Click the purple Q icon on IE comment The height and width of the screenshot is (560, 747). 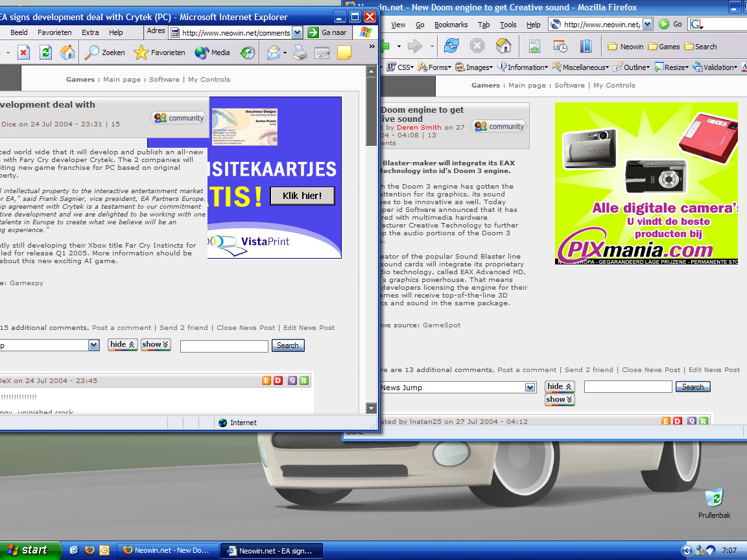click(x=292, y=380)
